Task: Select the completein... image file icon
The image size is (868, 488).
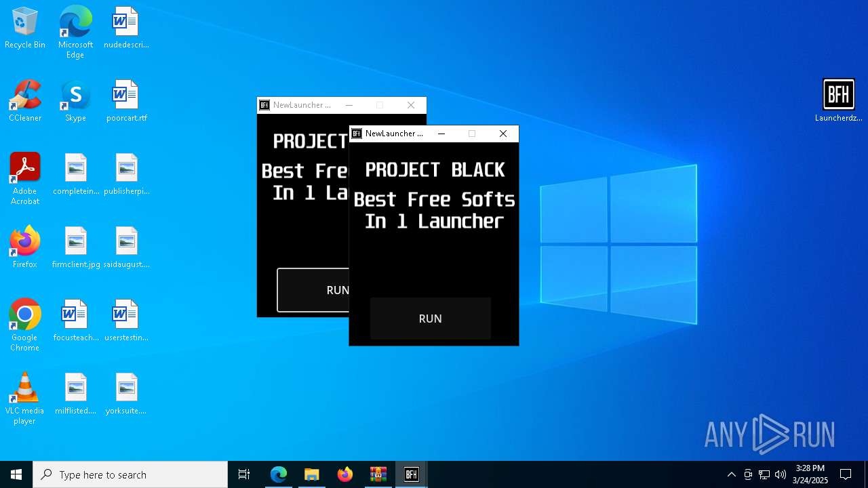Action: click(x=75, y=175)
